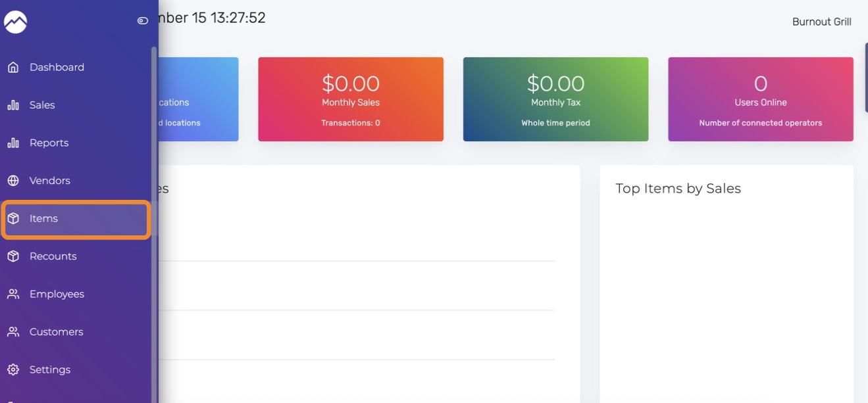This screenshot has width=868, height=403.
Task: Click the Items box icon
Action: pyautogui.click(x=13, y=218)
